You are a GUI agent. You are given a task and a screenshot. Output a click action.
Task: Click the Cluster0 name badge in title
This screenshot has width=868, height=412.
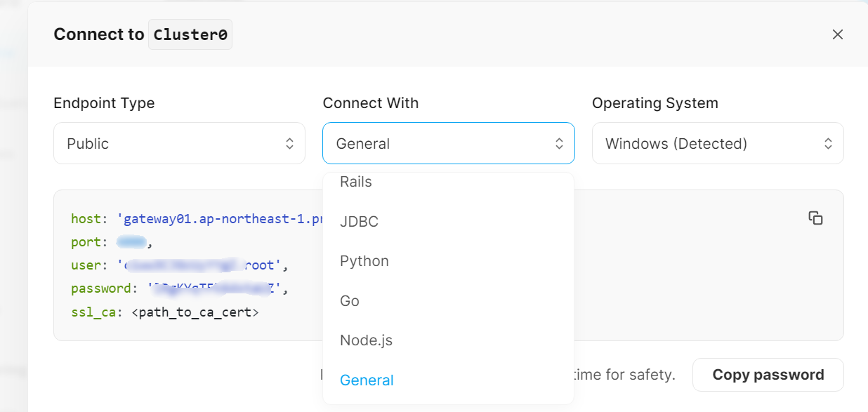point(190,34)
